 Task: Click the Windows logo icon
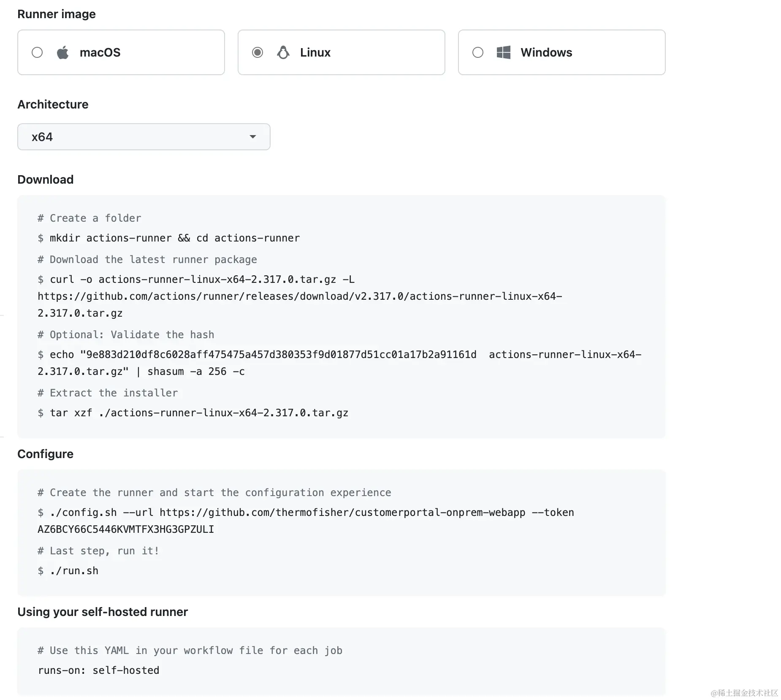point(503,52)
